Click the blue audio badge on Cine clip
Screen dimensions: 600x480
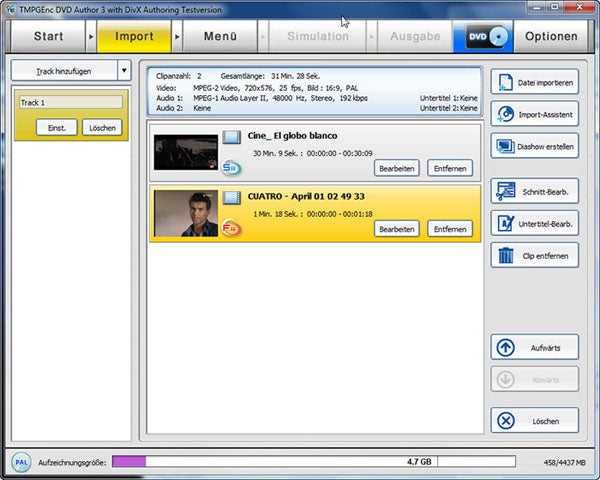231,168
